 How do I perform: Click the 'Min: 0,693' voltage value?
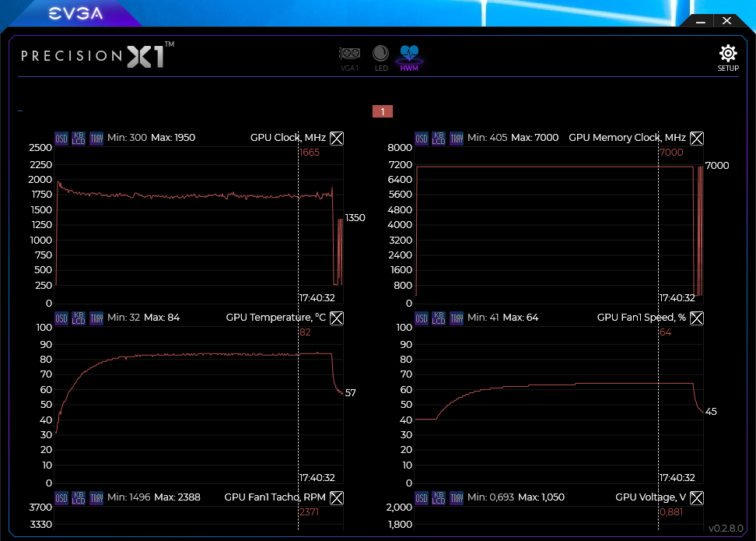[x=490, y=497]
